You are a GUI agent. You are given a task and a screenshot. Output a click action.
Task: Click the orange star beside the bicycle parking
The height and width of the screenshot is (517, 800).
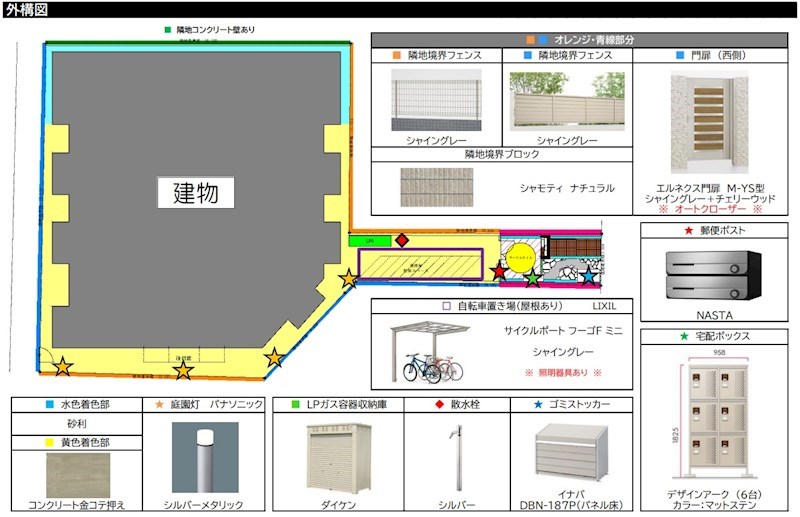tap(348, 279)
